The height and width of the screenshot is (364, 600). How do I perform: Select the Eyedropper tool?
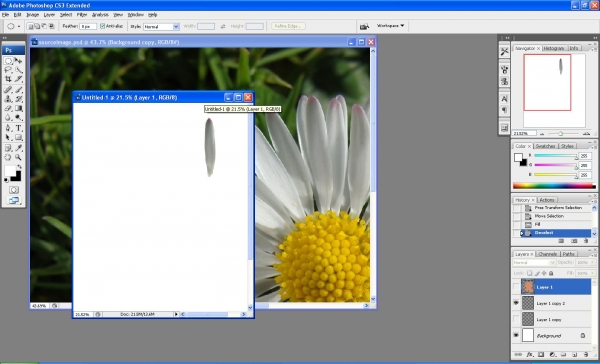click(x=18, y=148)
